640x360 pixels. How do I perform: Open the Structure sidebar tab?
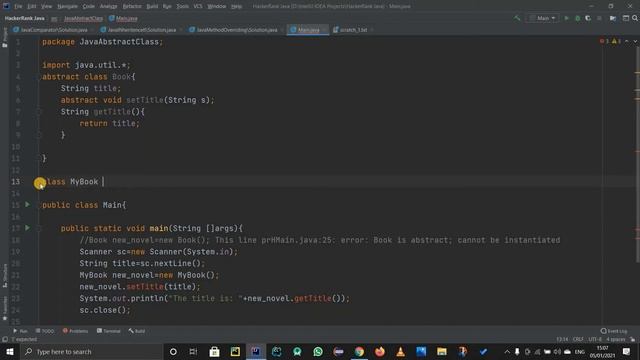5,276
